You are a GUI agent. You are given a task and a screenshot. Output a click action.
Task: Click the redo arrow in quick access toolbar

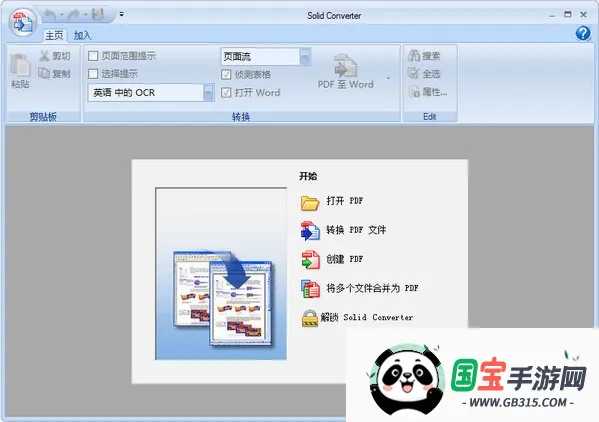coord(74,15)
